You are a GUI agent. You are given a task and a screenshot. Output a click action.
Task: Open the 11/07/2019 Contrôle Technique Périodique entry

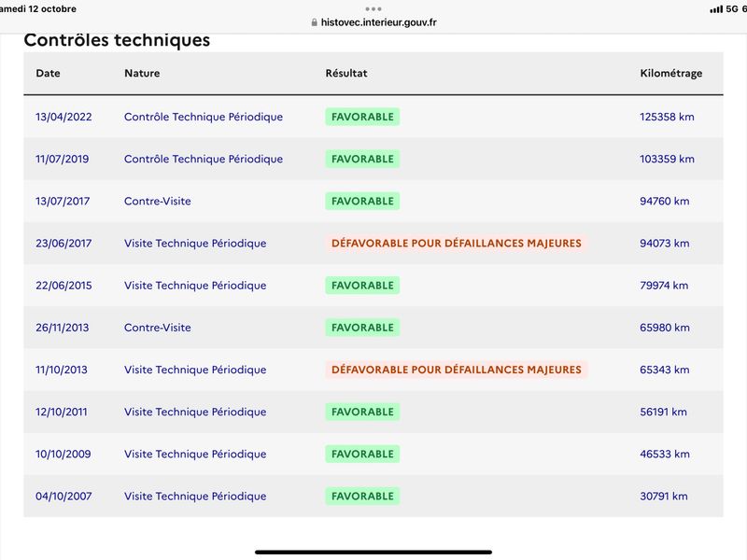(204, 159)
